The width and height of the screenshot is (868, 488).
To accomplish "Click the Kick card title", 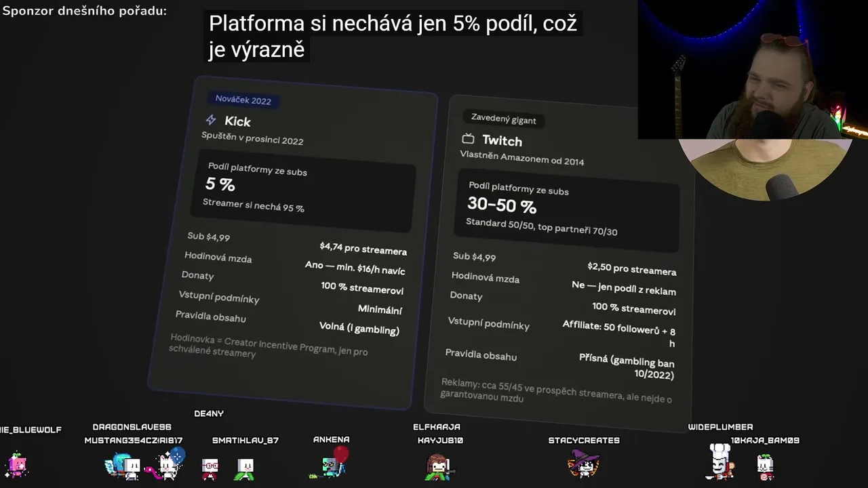I will pos(237,121).
